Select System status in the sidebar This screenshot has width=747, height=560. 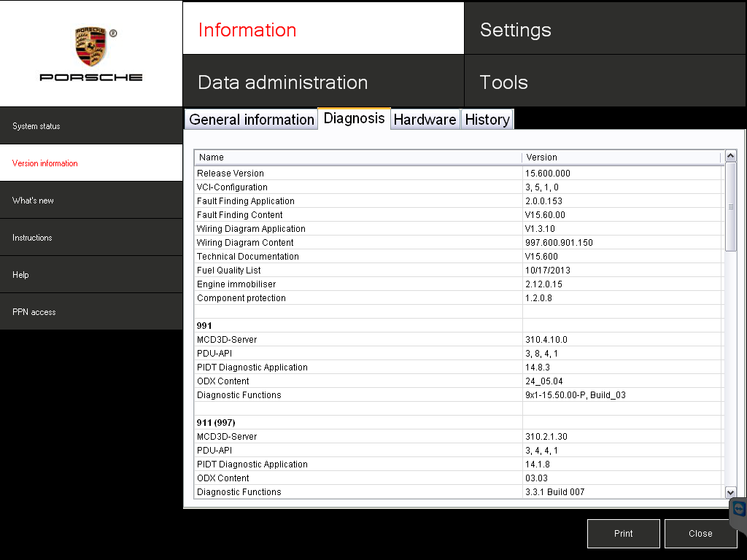(x=91, y=126)
